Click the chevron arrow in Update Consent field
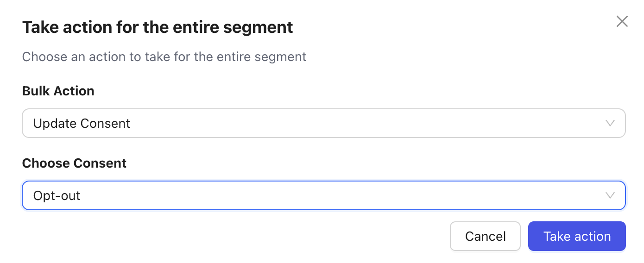 (610, 123)
